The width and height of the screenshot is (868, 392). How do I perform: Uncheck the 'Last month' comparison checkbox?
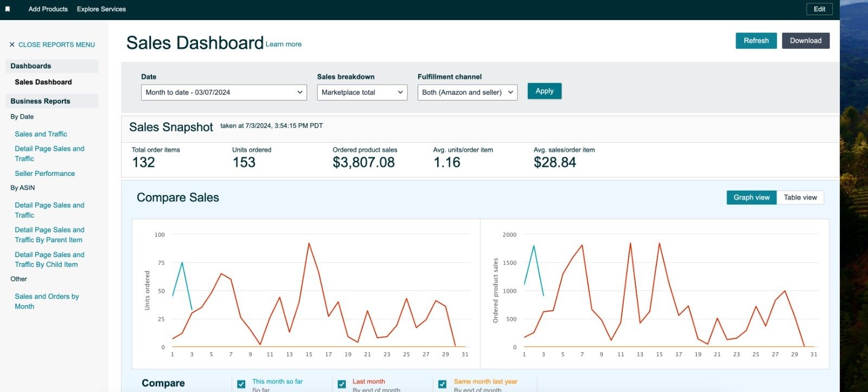[x=342, y=384]
